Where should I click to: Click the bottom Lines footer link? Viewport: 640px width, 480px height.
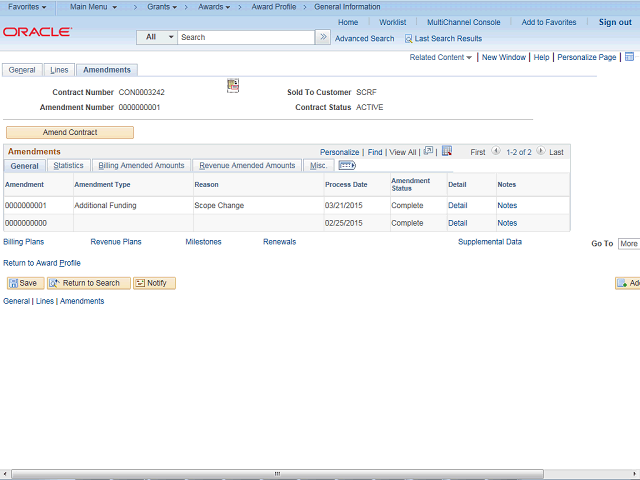coord(45,301)
